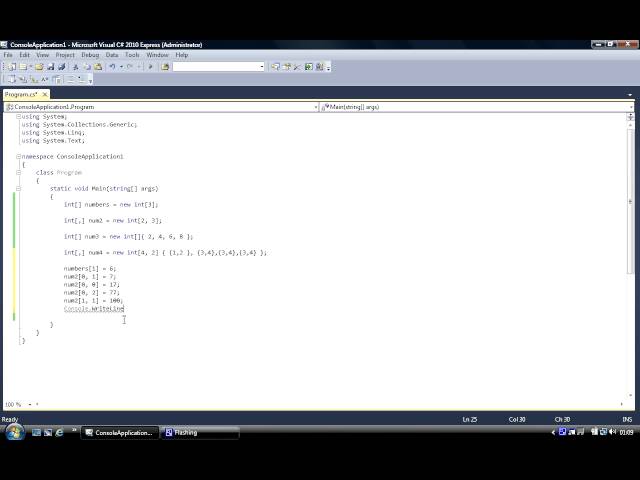
Task: Undo the last edit with the Undo icon
Action: coord(112,67)
